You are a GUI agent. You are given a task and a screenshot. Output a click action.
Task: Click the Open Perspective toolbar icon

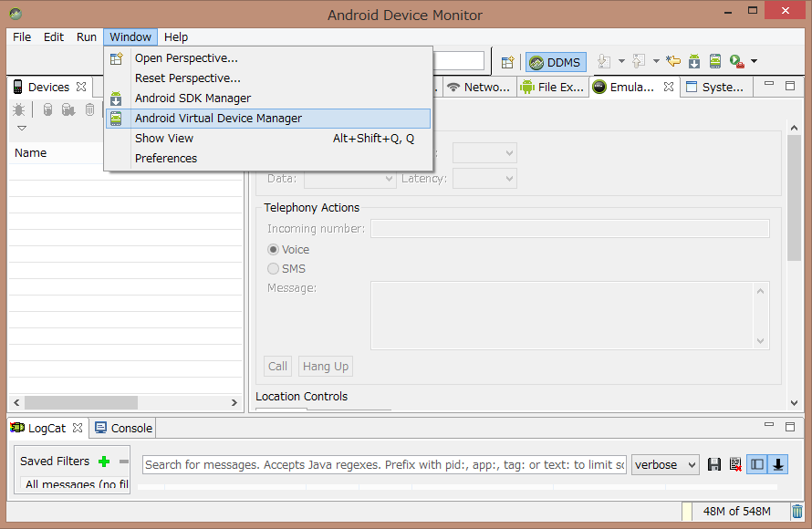click(507, 62)
